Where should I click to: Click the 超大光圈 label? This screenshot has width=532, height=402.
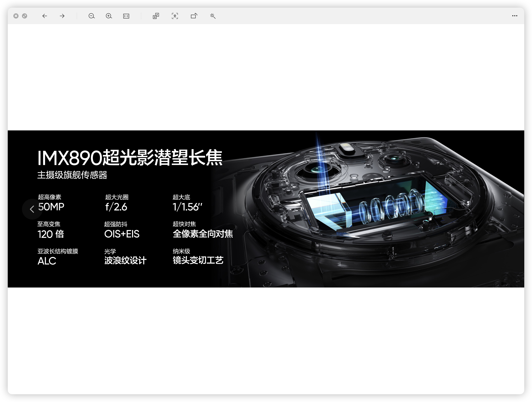(x=117, y=197)
